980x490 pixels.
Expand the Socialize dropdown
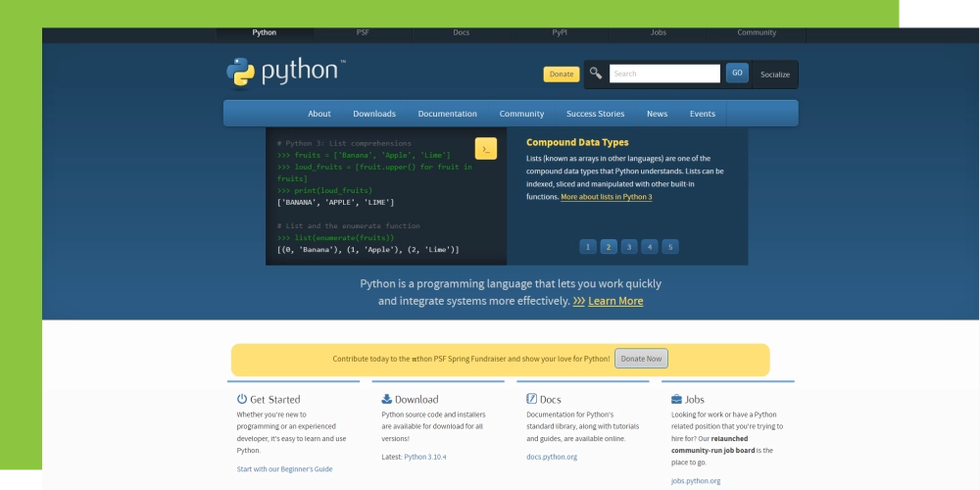(x=775, y=74)
